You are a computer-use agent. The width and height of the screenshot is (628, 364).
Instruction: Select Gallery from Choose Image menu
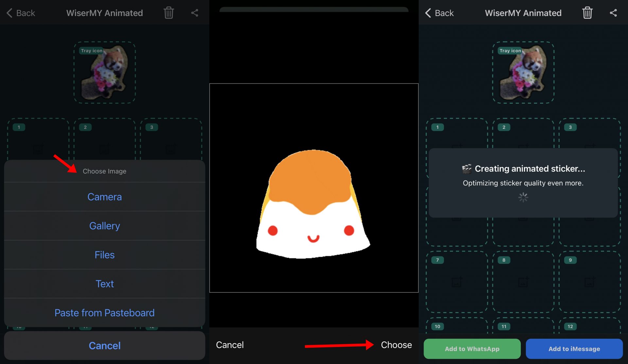click(105, 226)
